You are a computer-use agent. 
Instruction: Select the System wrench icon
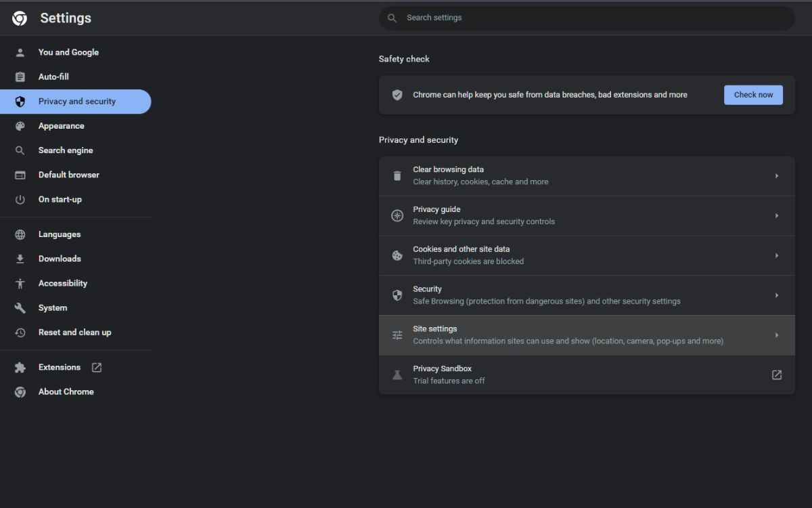pyautogui.click(x=20, y=308)
